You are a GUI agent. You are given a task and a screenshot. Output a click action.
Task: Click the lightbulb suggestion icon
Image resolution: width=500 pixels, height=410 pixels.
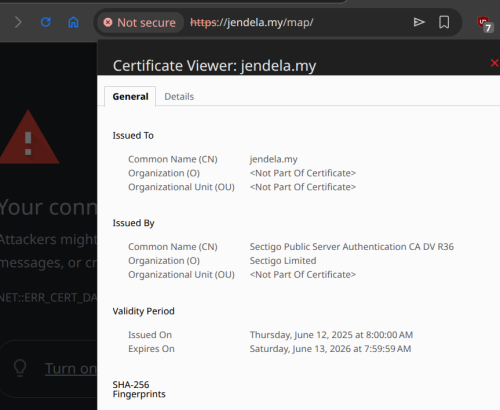20,368
